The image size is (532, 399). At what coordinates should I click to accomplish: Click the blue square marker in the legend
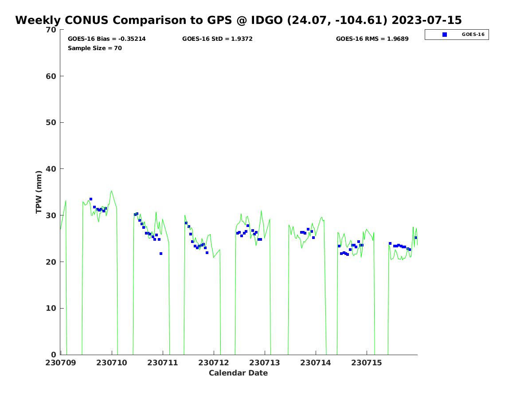(x=445, y=35)
